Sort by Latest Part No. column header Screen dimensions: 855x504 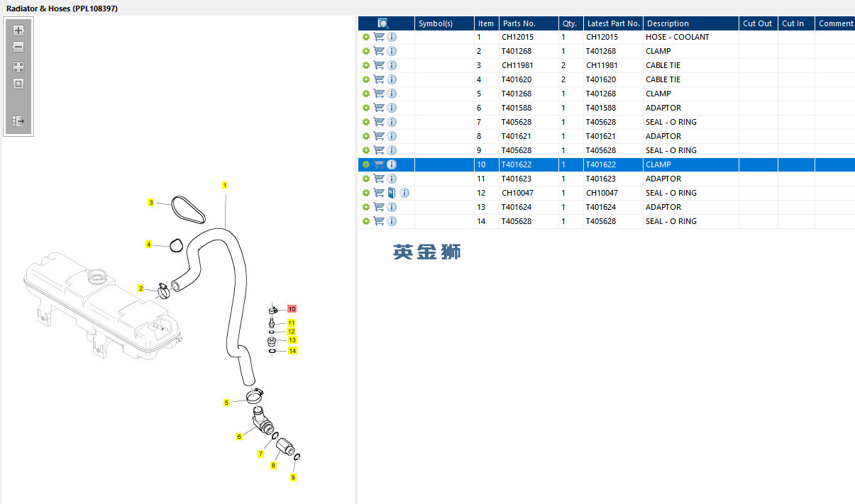coord(614,23)
